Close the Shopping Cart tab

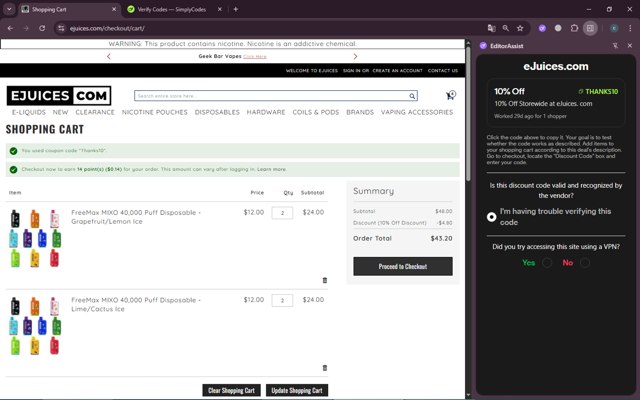click(x=114, y=9)
